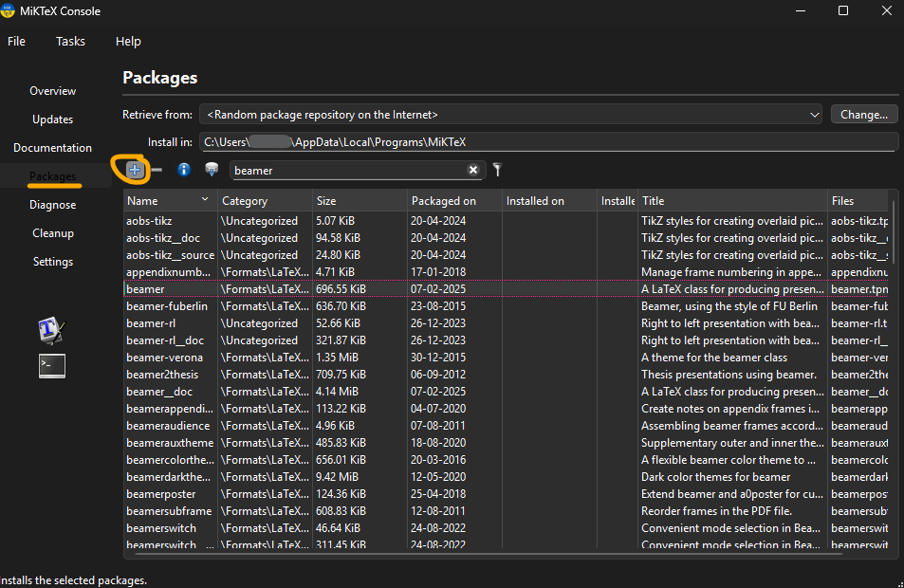Open package info with the blue icon
Image resolution: width=904 pixels, height=588 pixels.
[x=184, y=170]
